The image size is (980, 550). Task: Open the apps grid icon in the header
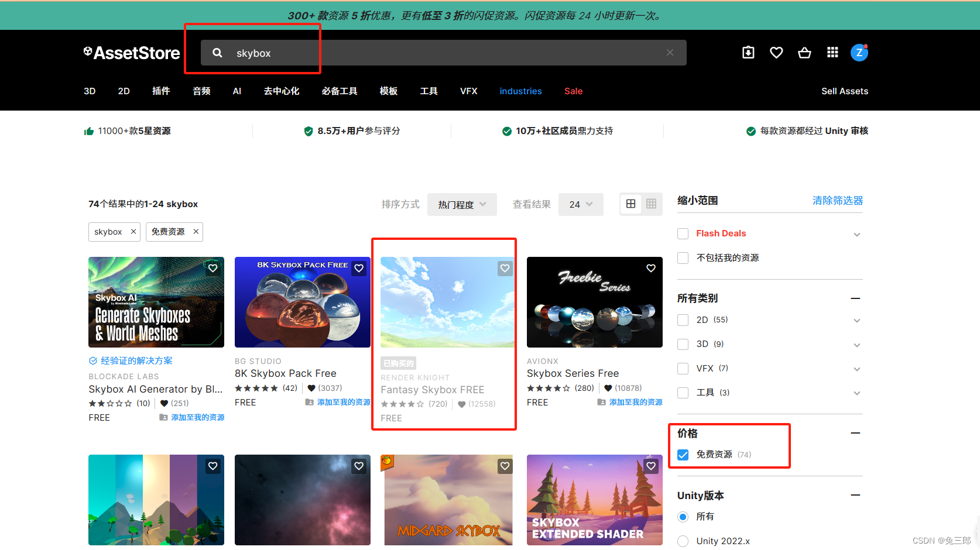(832, 53)
